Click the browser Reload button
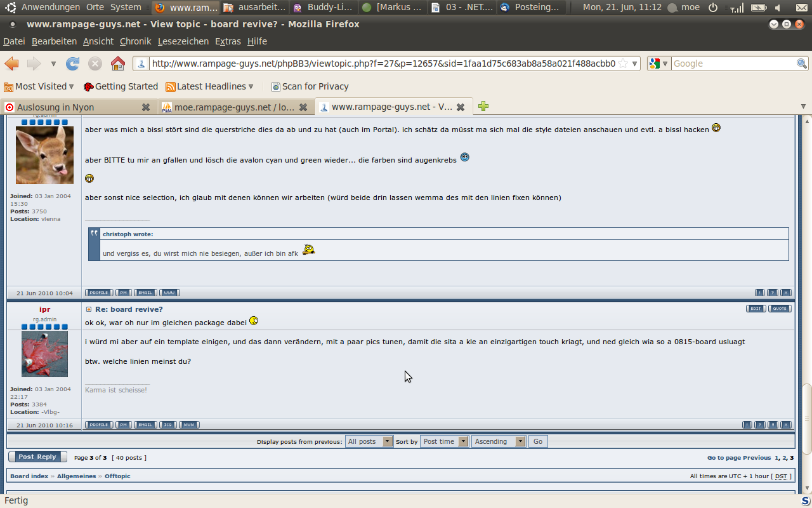 coord(73,63)
